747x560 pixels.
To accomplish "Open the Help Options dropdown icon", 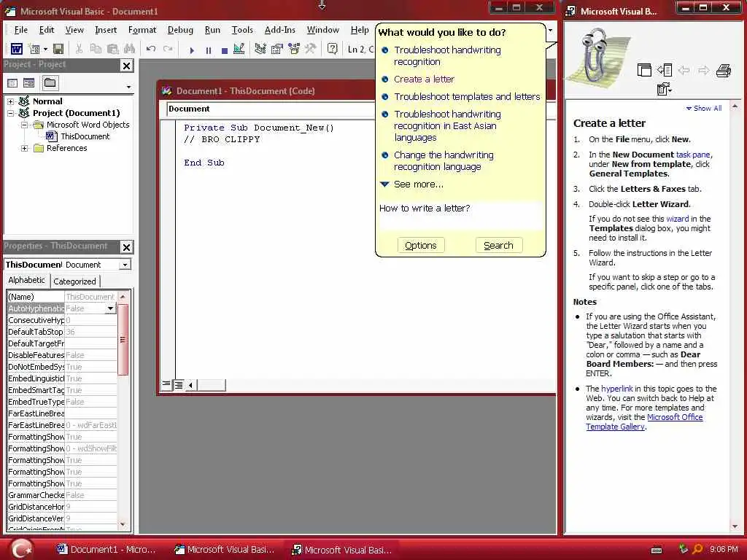I will point(664,89).
